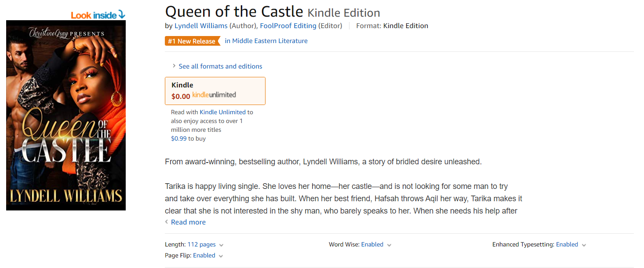Expand the Length dropdown arrow

click(221, 245)
